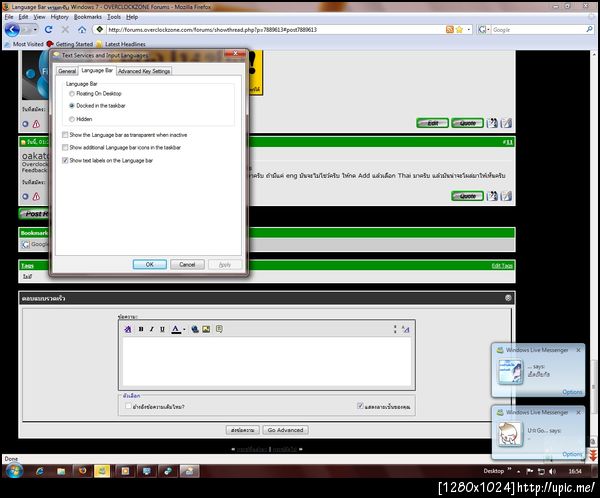Click the green Edit post button

pyautogui.click(x=432, y=123)
